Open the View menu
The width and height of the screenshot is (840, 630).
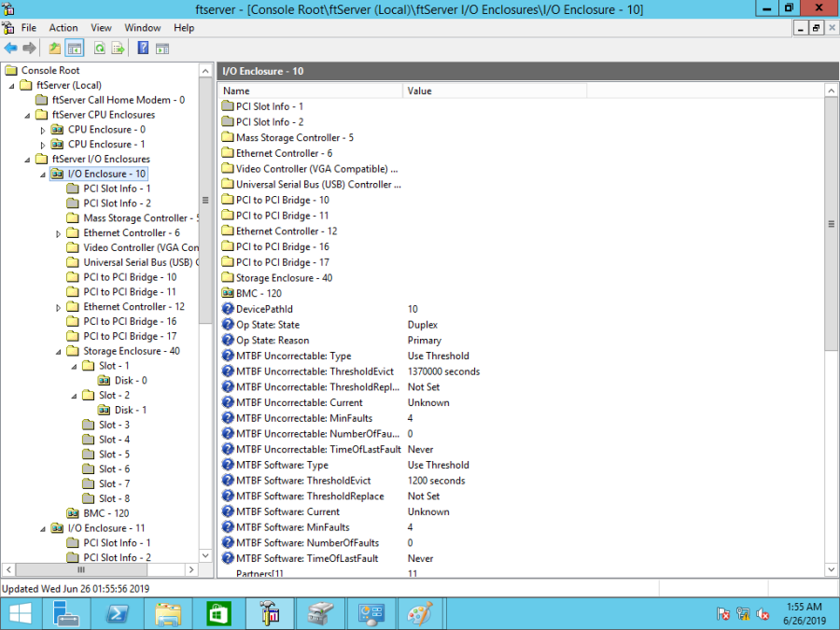(x=101, y=28)
